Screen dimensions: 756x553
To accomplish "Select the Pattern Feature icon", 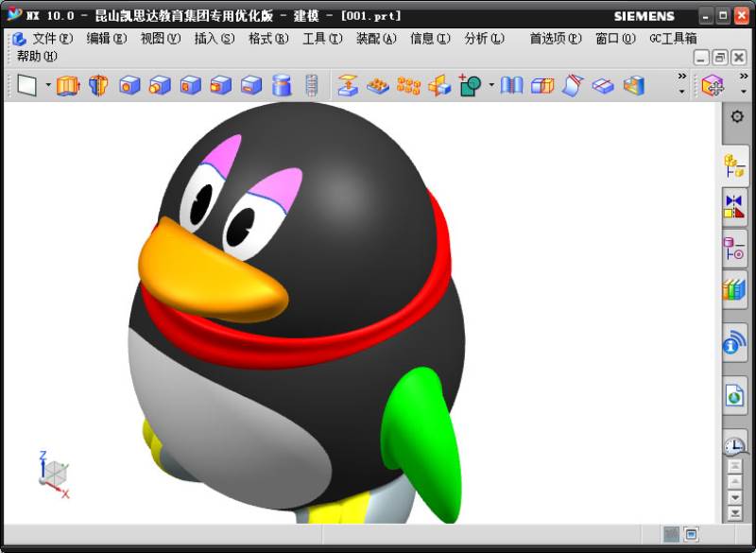I will [408, 86].
